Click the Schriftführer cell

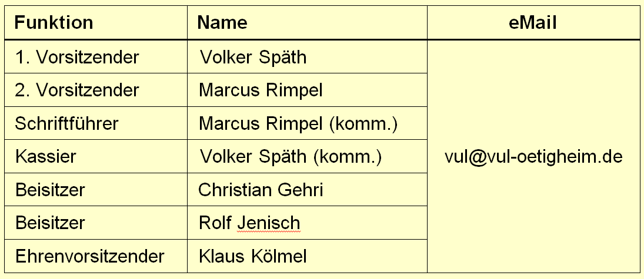click(66, 123)
